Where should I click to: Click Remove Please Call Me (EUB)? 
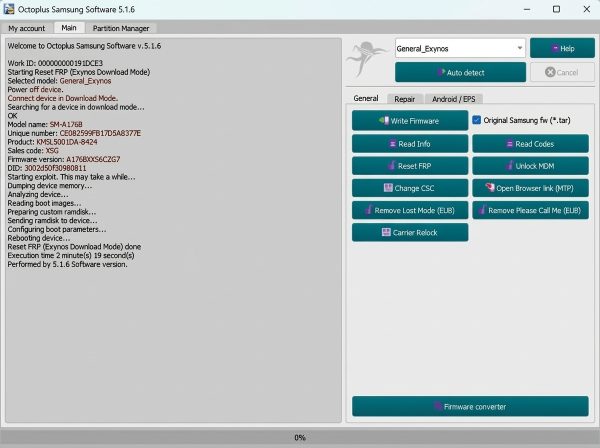click(530, 210)
